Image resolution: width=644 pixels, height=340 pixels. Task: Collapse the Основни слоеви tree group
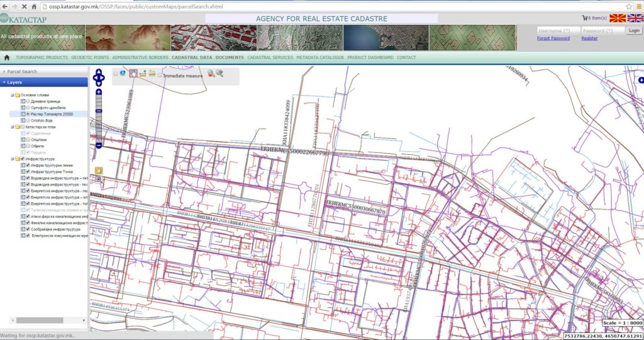pyautogui.click(x=11, y=95)
